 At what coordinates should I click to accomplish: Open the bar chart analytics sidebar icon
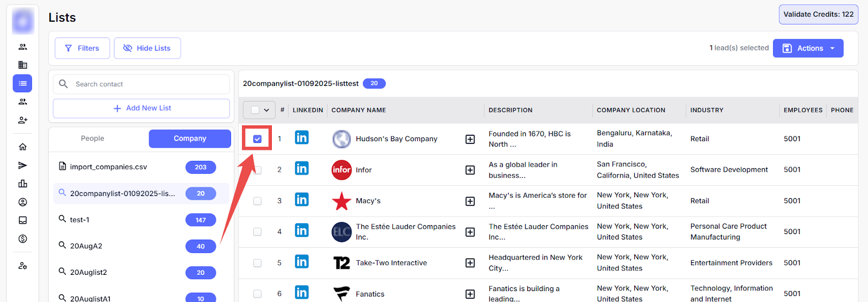[23, 184]
